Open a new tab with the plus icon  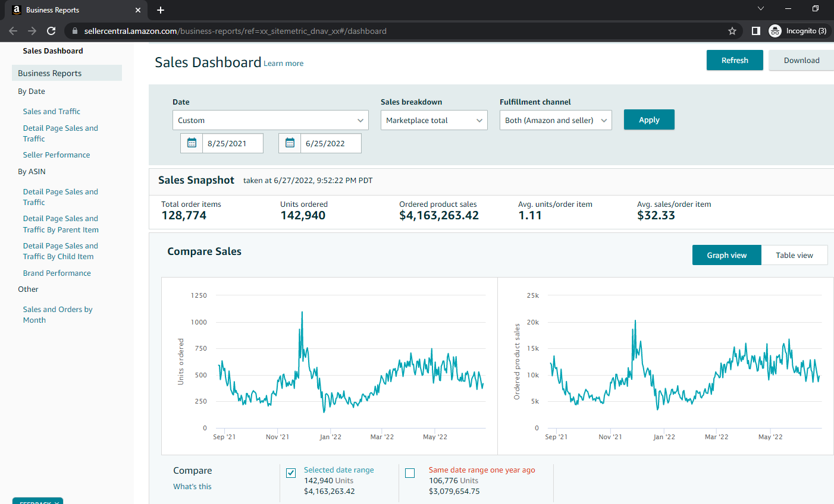click(x=161, y=10)
